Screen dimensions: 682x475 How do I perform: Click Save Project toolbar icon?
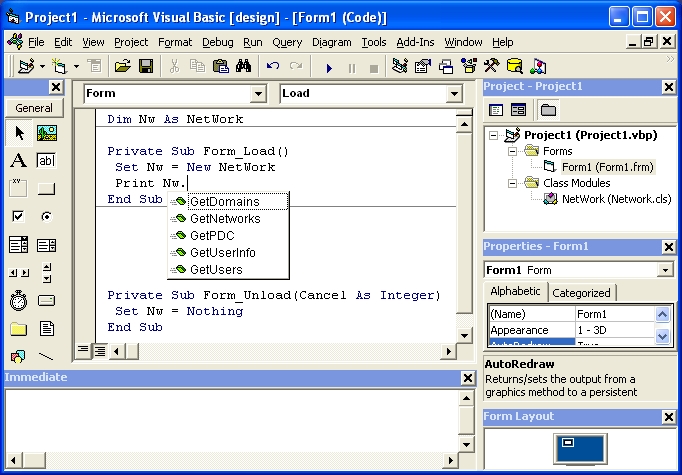[146, 67]
